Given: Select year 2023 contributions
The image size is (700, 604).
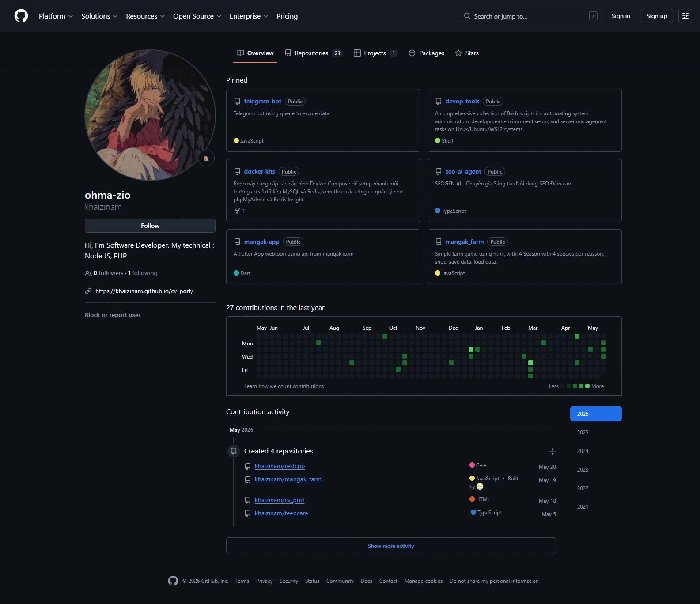Looking at the screenshot, I should pos(596,469).
